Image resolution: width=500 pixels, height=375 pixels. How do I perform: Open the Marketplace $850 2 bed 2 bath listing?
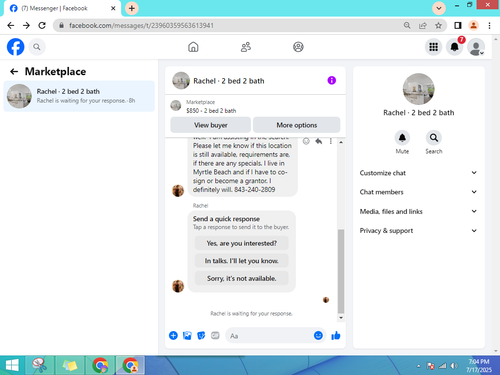[211, 106]
